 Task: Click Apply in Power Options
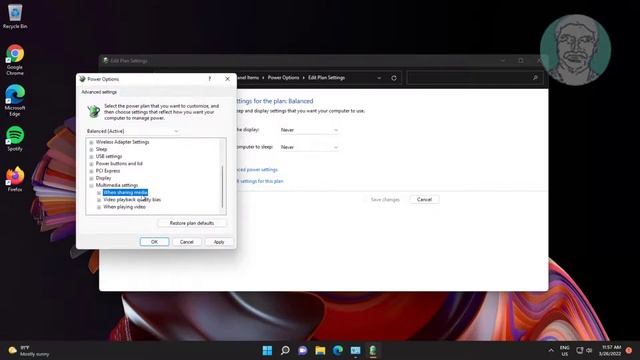[x=219, y=242]
